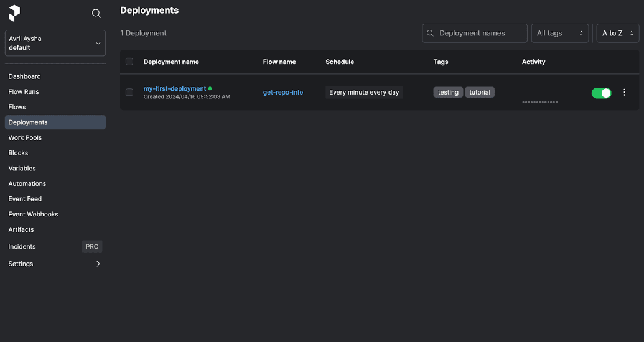The image size is (644, 342).
Task: Check the select-all checkbox in table header
Action: pyautogui.click(x=129, y=62)
